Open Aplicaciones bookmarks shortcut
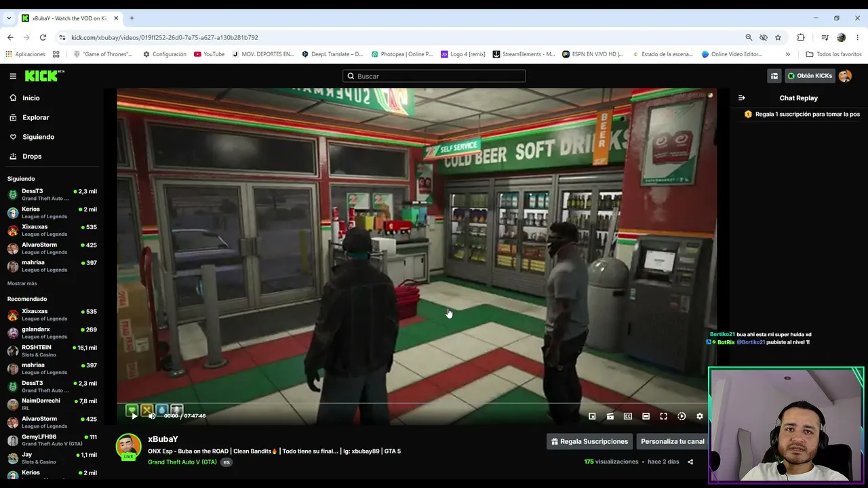Screen dimensions: 868x488 click(25, 54)
